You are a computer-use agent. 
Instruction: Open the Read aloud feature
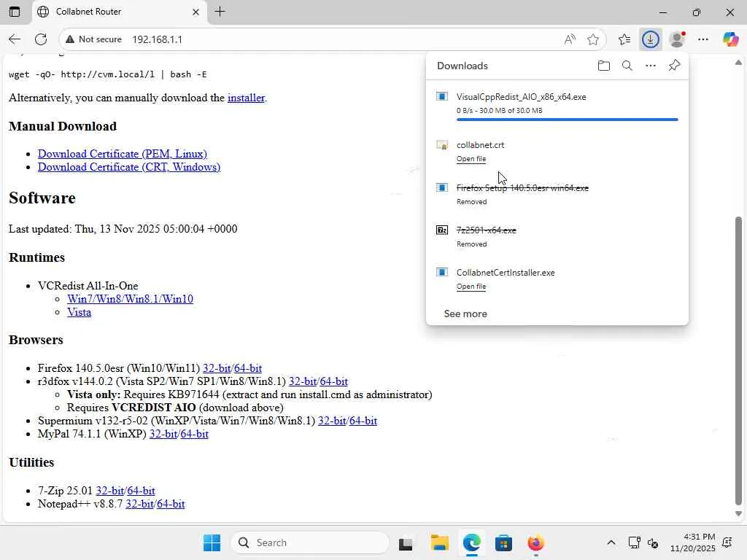click(570, 39)
